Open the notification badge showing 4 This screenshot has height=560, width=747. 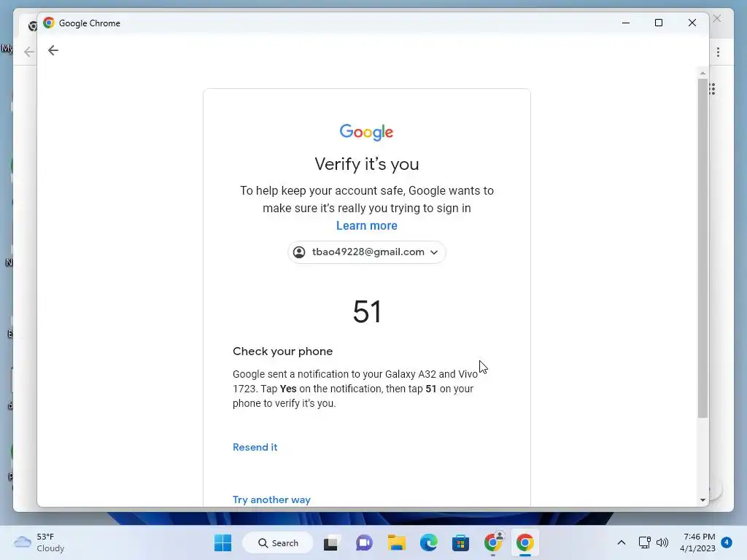click(x=727, y=542)
